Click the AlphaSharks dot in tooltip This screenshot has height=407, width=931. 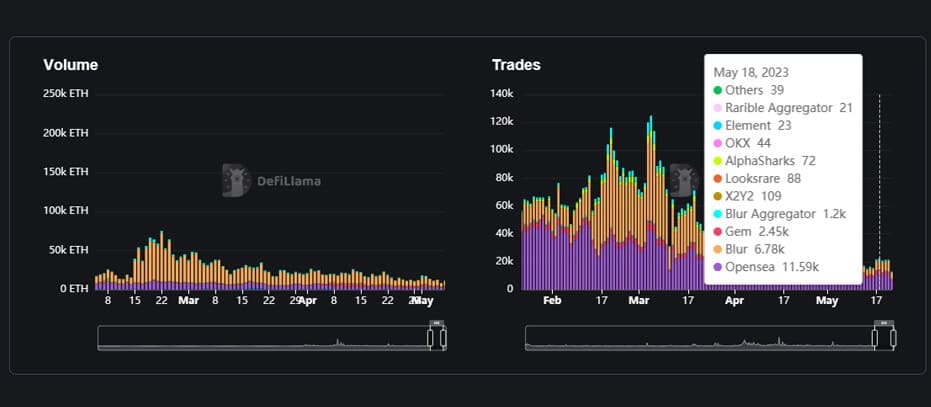(x=717, y=161)
